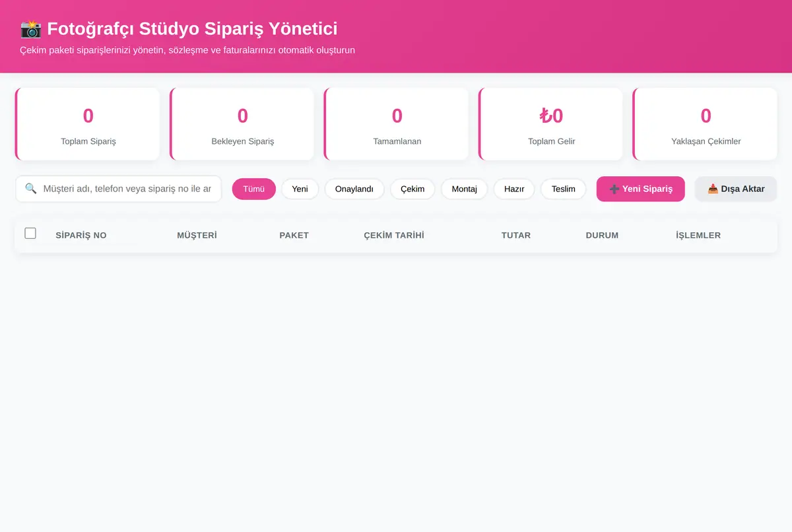
Task: Click the magnifier search icon
Action: coord(31,188)
